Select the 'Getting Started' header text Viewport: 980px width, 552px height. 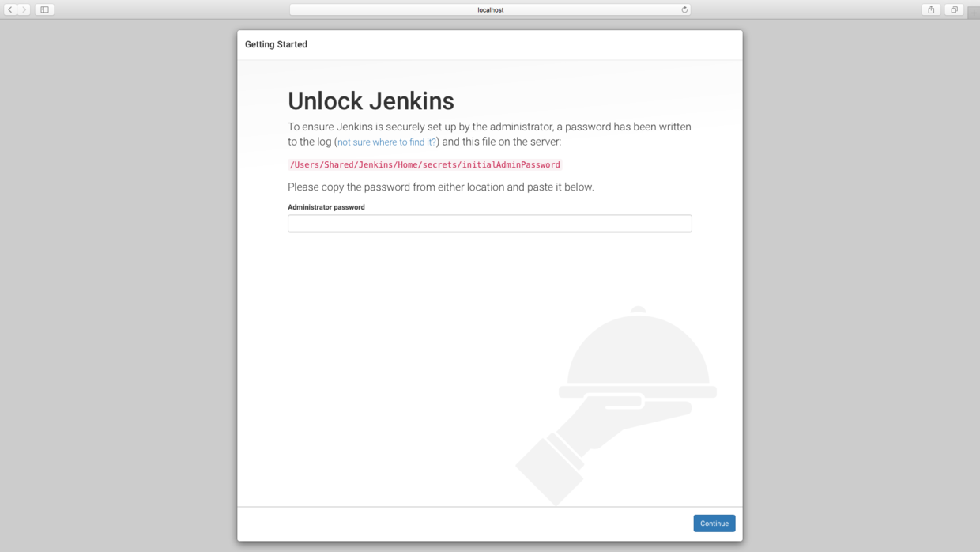(x=275, y=44)
